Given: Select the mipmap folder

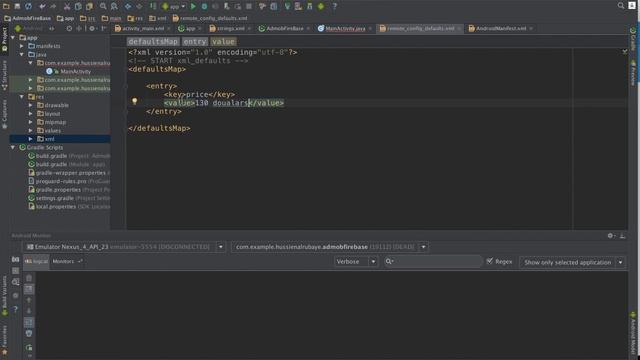Looking at the screenshot, I should [55, 122].
